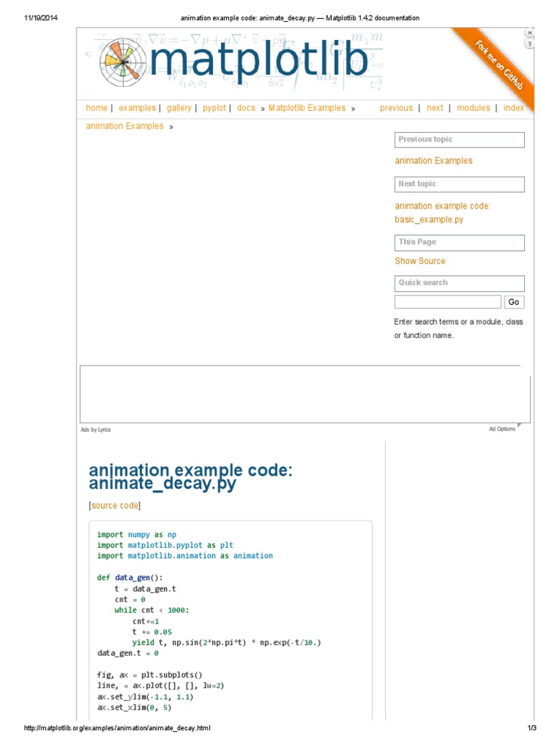Screen dimensions: 560x747
Task: Close the ad with the x icon
Action: [x=529, y=33]
